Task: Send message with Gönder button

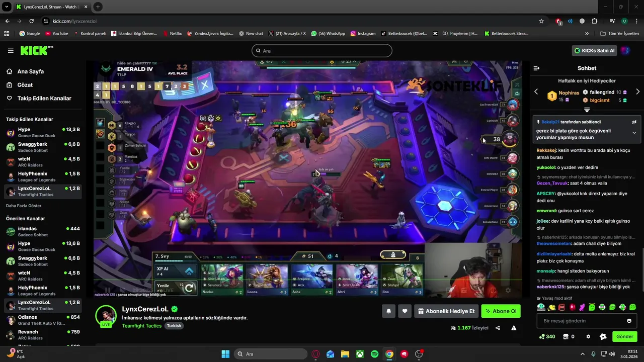Action: pyautogui.click(x=624, y=337)
